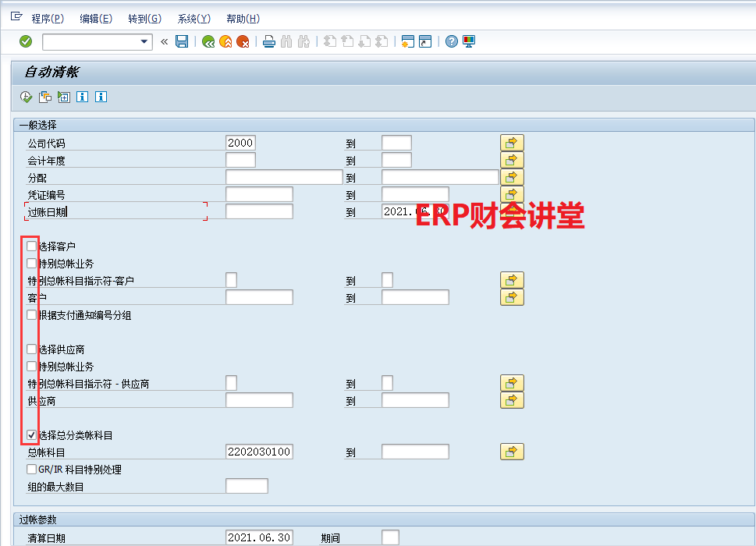Click the green Back arrow icon

coord(208,42)
